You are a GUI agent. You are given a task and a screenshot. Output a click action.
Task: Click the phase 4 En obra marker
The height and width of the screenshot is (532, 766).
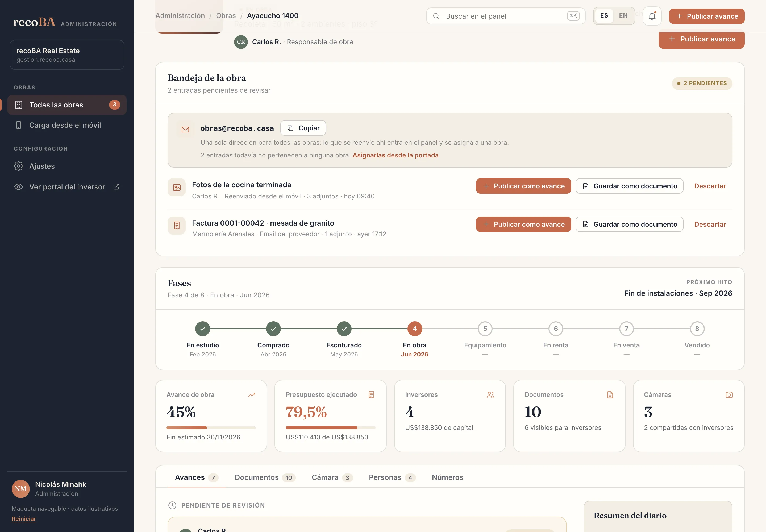coord(414,329)
